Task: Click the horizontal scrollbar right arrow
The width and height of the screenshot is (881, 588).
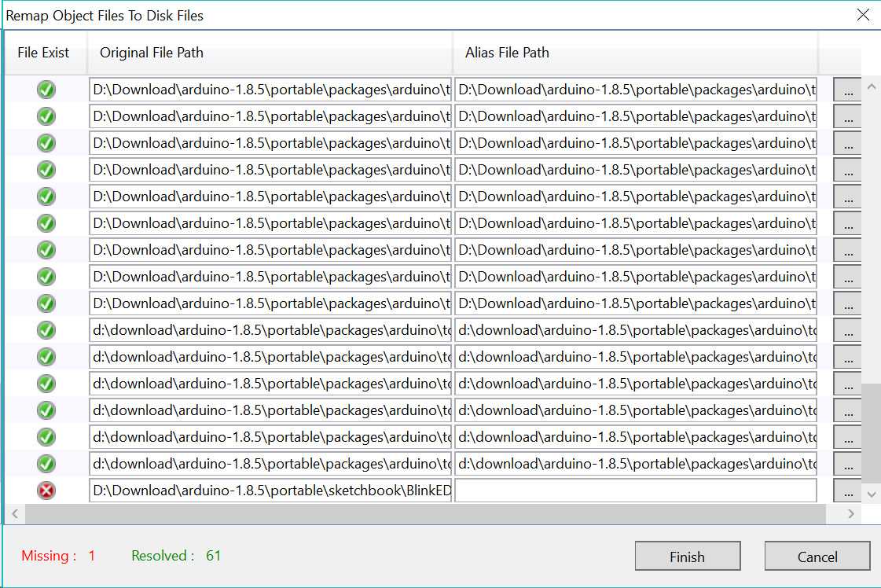Action: click(x=852, y=513)
